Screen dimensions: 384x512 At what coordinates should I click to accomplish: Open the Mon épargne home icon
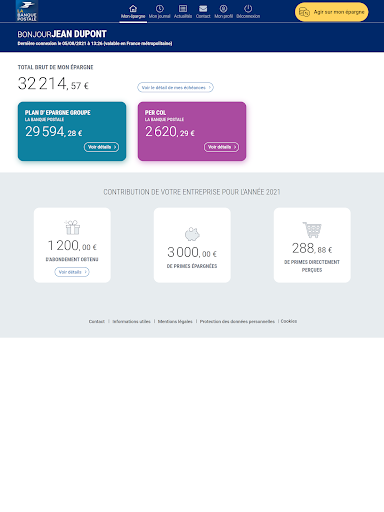[x=133, y=9]
